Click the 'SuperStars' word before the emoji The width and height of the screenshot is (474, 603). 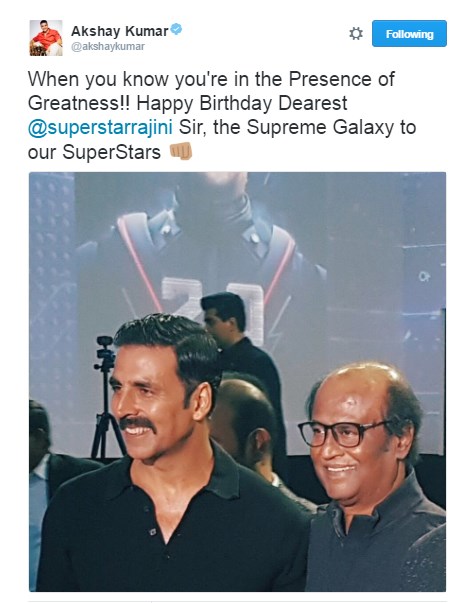coord(111,152)
